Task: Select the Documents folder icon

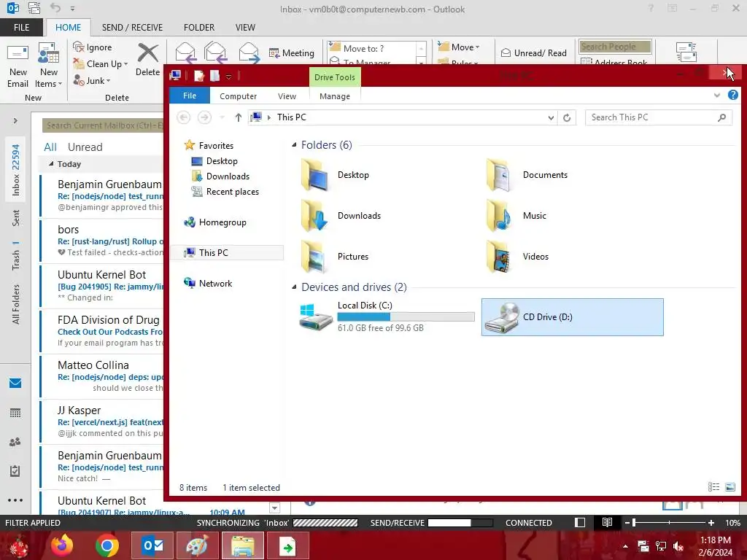Action: 498,175
